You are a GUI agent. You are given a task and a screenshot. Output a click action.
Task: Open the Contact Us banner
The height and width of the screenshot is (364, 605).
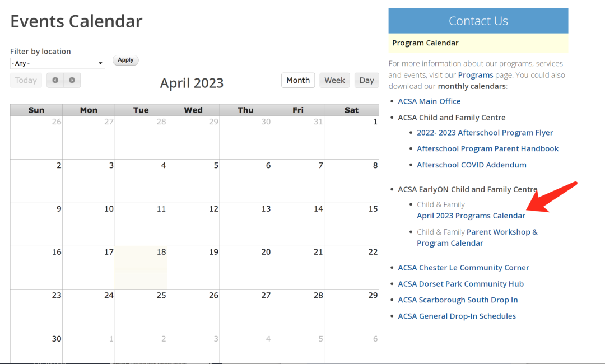tap(478, 21)
